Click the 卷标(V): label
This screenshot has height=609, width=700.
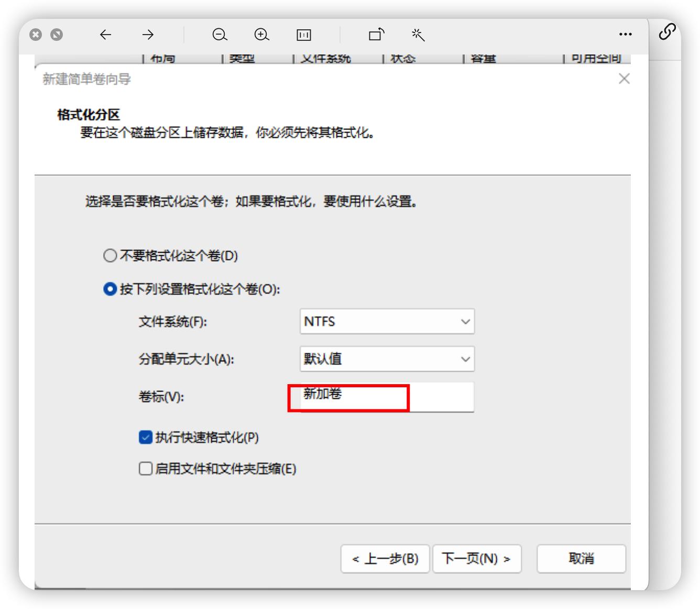click(x=161, y=397)
